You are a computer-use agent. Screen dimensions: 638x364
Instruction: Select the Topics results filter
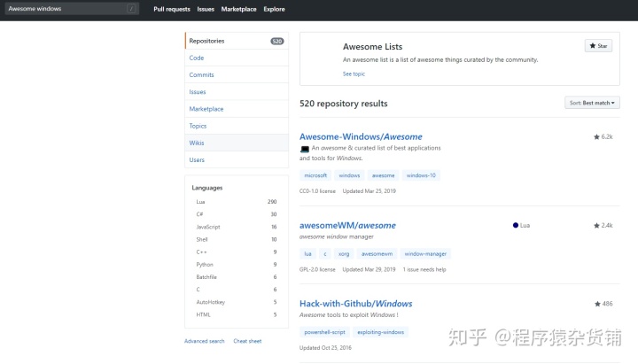click(237, 126)
